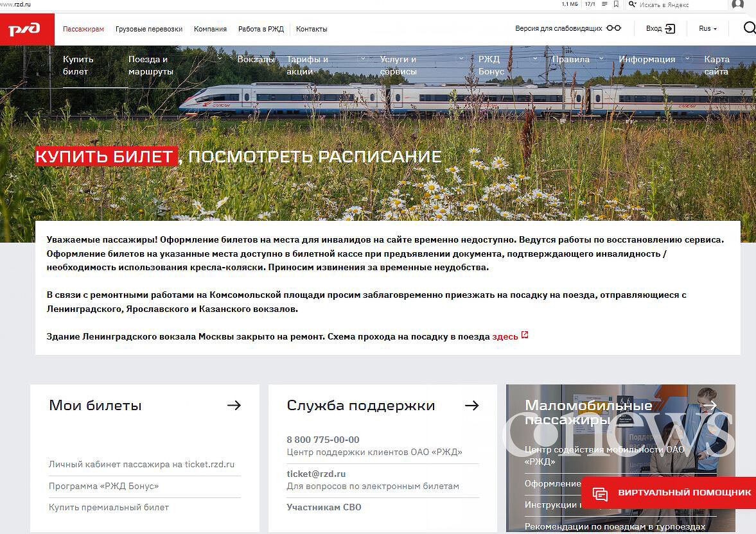Expand the Поезда и маршруты chevron
The width and height of the screenshot is (756, 534).
point(220,59)
